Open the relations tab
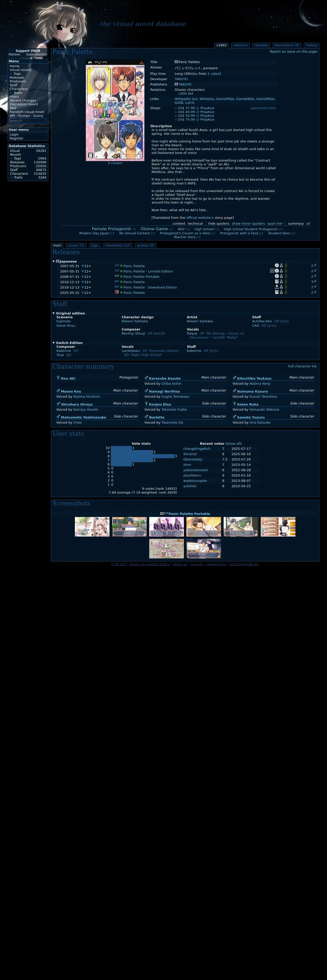327x980 pixels. 240,45
